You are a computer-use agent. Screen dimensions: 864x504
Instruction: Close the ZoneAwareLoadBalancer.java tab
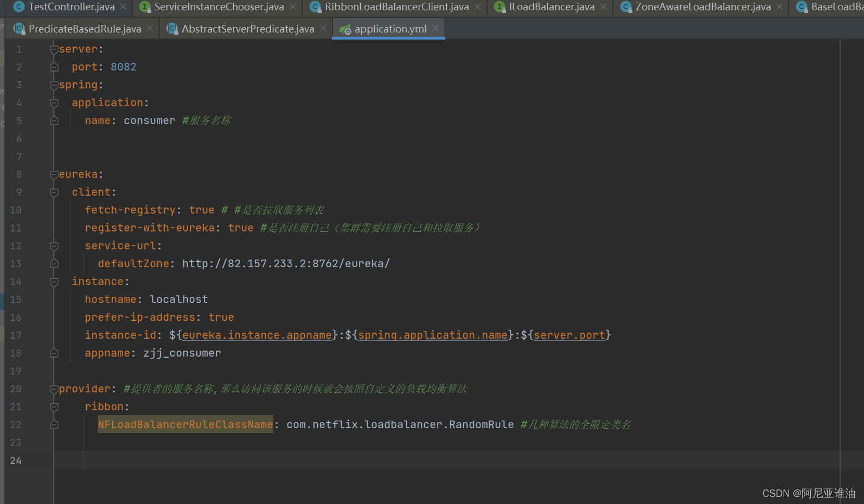click(x=779, y=7)
